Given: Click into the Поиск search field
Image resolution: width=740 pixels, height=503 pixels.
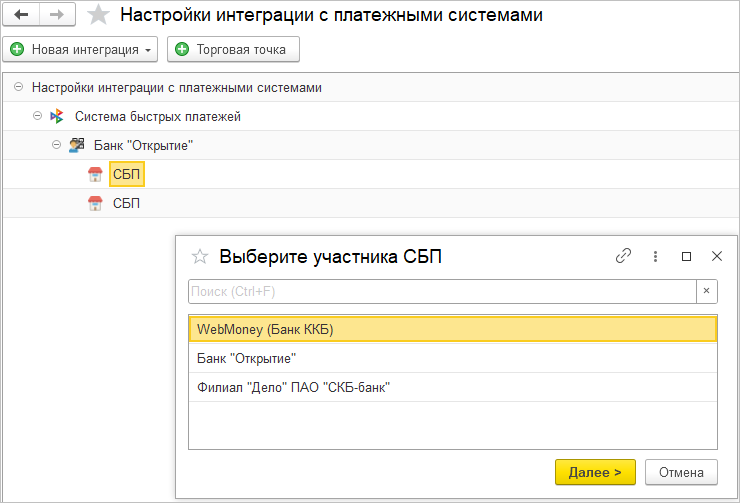Looking at the screenshot, I should coord(440,291).
